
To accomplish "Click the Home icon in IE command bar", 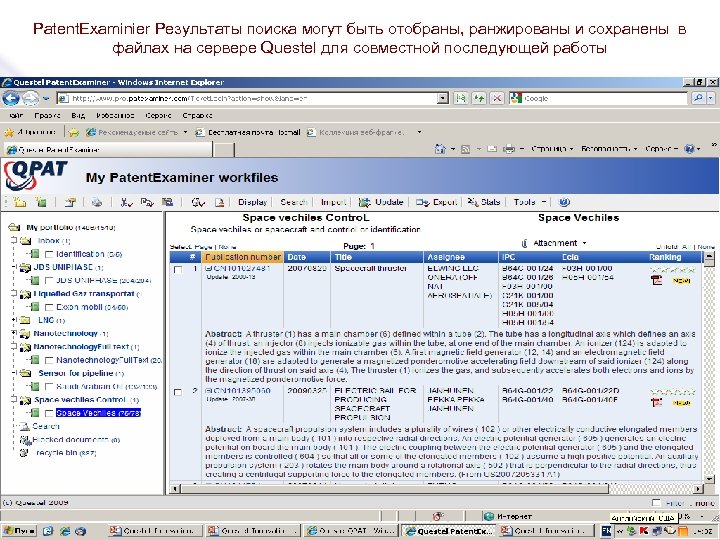I will [x=440, y=149].
